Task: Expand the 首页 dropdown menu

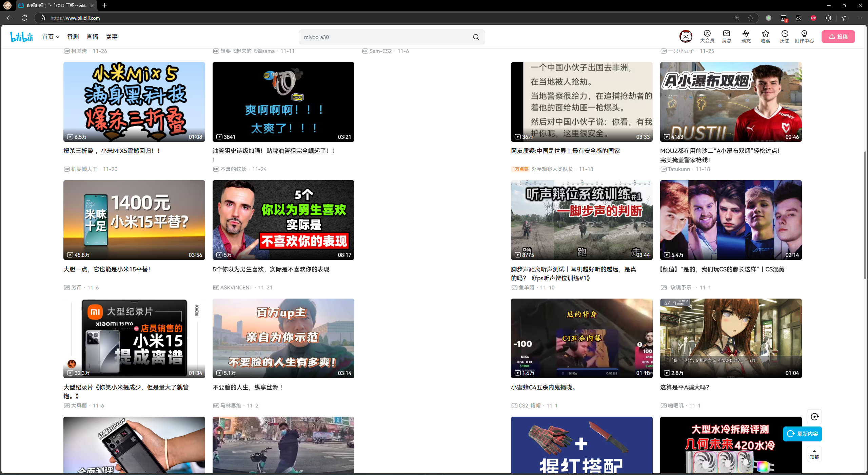Action: pos(51,37)
